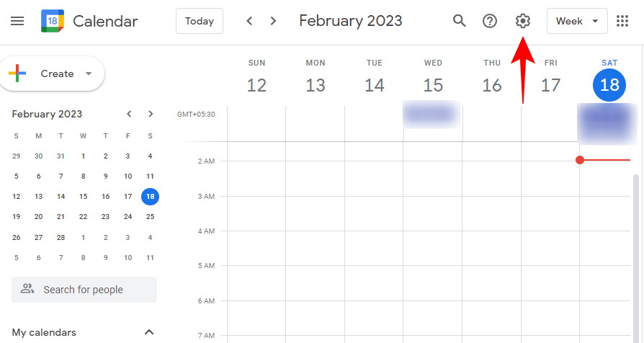Show next month in mini calendar
Screen dimensions: 644x343
pyautogui.click(x=151, y=114)
